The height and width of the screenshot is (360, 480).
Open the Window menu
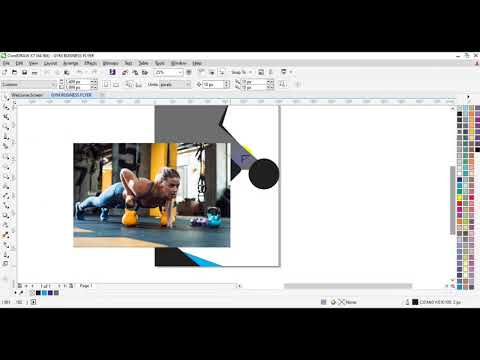(x=178, y=63)
